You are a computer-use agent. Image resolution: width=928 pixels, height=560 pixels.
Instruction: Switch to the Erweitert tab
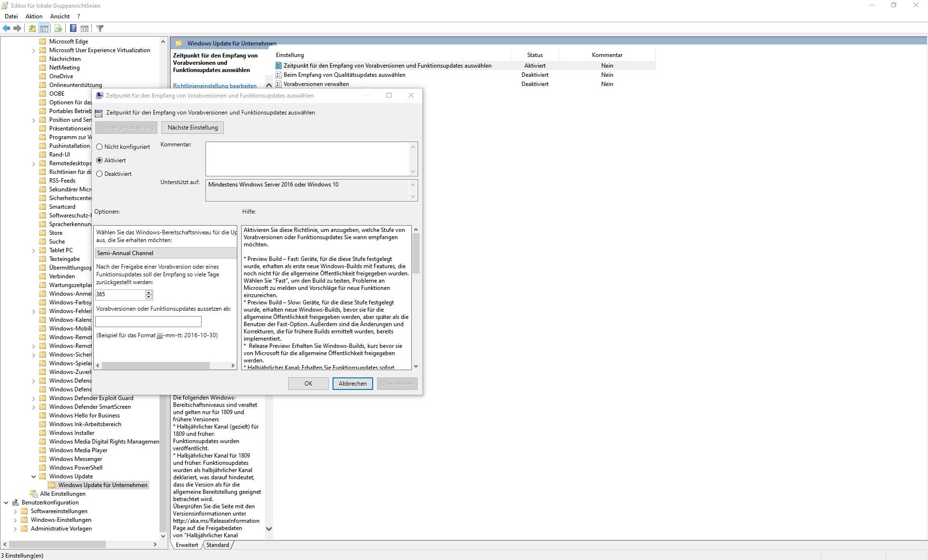[187, 545]
